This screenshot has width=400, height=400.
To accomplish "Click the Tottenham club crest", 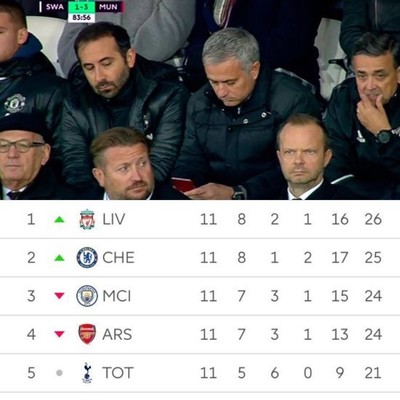I will point(87,373).
